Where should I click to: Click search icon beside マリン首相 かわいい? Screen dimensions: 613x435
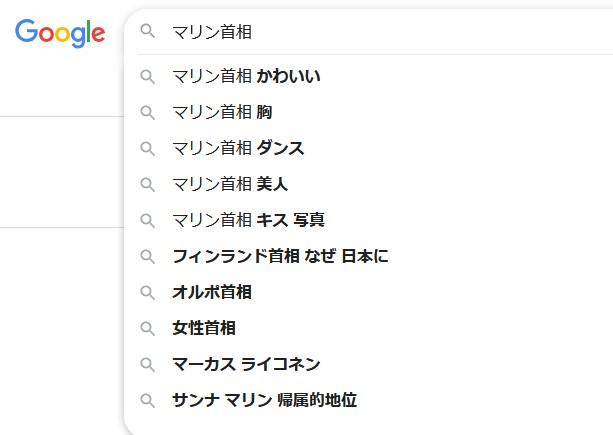[148, 76]
